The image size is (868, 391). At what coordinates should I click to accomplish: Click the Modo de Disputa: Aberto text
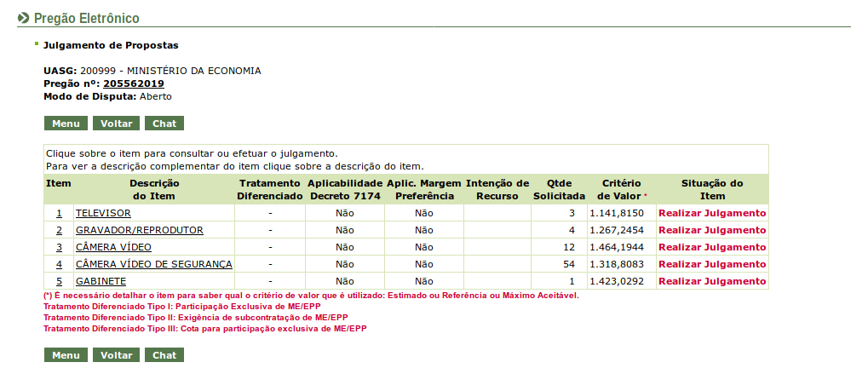[x=108, y=96]
